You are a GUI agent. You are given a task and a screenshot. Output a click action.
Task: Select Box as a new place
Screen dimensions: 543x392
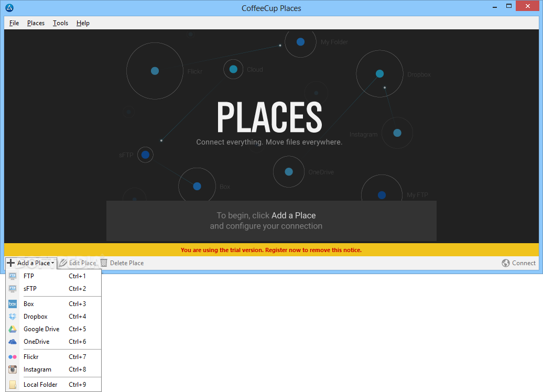[53, 304]
